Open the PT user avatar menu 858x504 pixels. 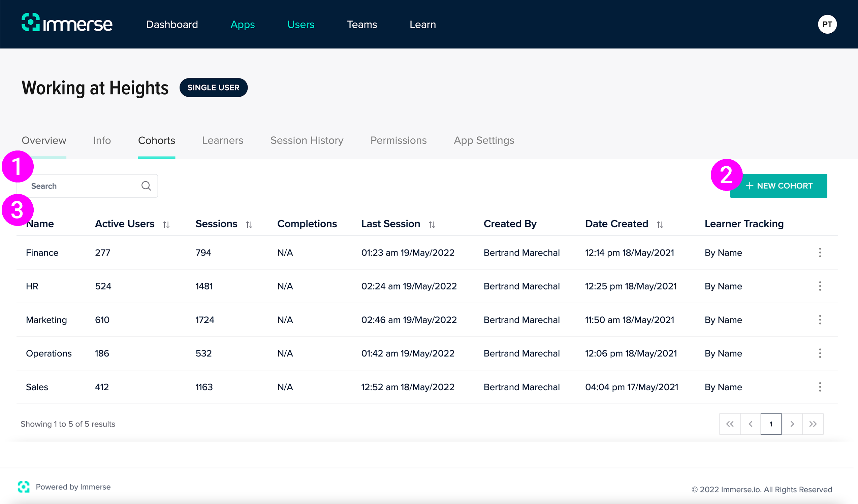827,24
